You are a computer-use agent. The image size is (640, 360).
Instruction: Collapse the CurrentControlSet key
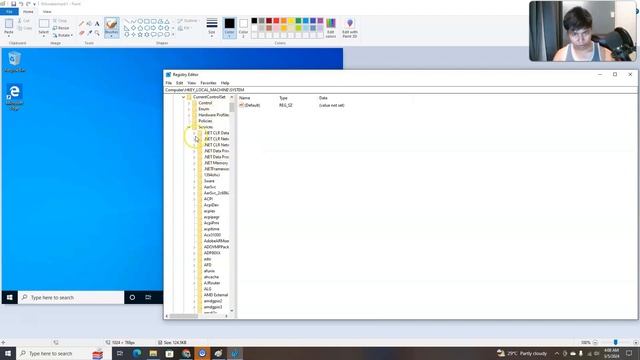coord(183,97)
